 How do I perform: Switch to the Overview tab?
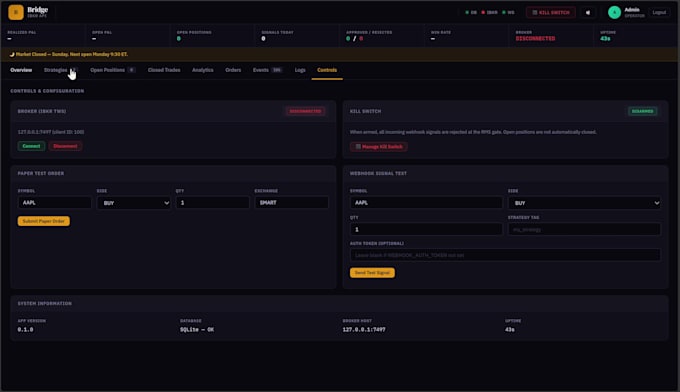click(x=21, y=70)
